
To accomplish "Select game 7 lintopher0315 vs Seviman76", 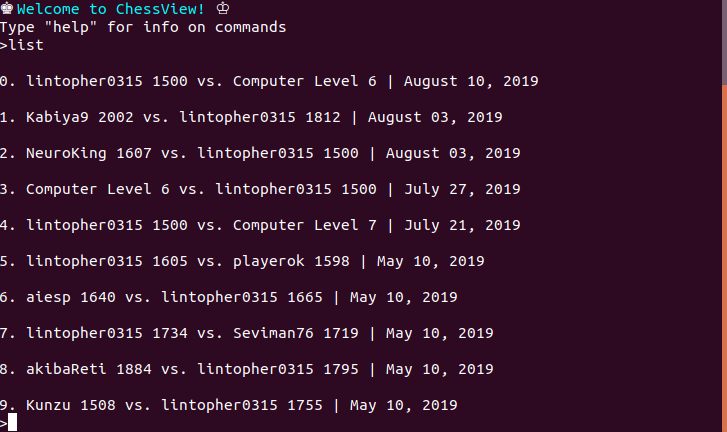I will pos(247,333).
